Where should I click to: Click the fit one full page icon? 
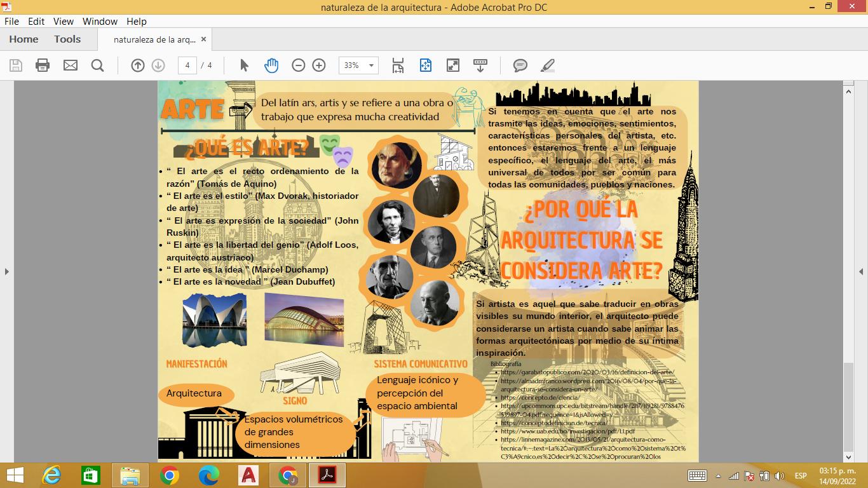tap(426, 65)
